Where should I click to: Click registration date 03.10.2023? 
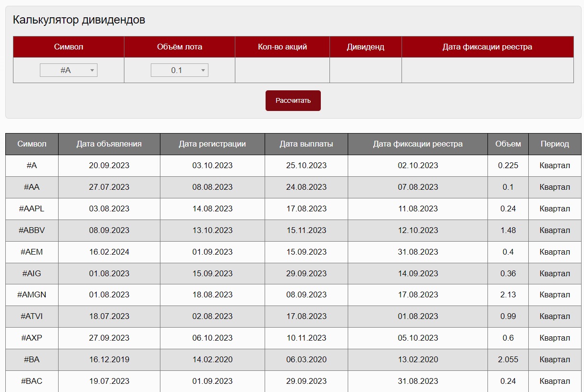(x=212, y=166)
